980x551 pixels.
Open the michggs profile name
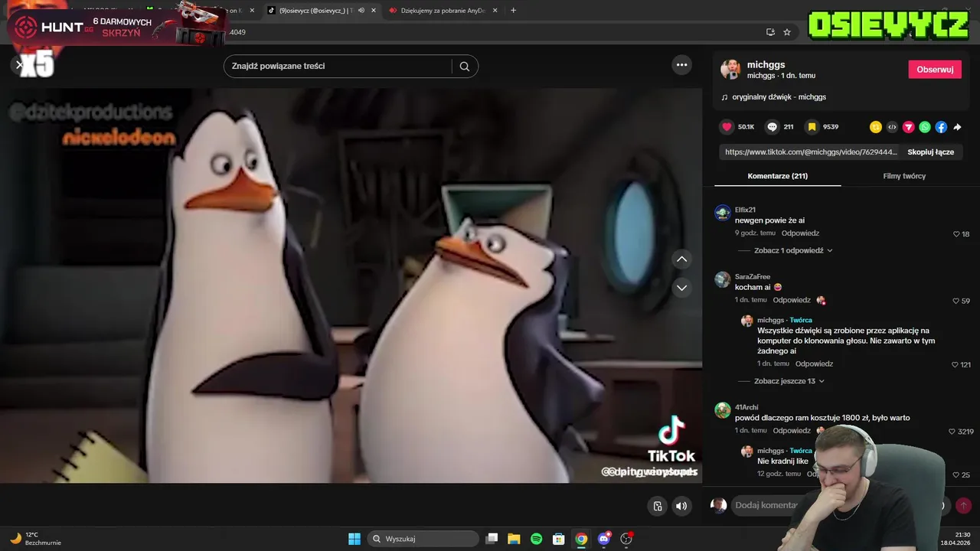coord(766,65)
